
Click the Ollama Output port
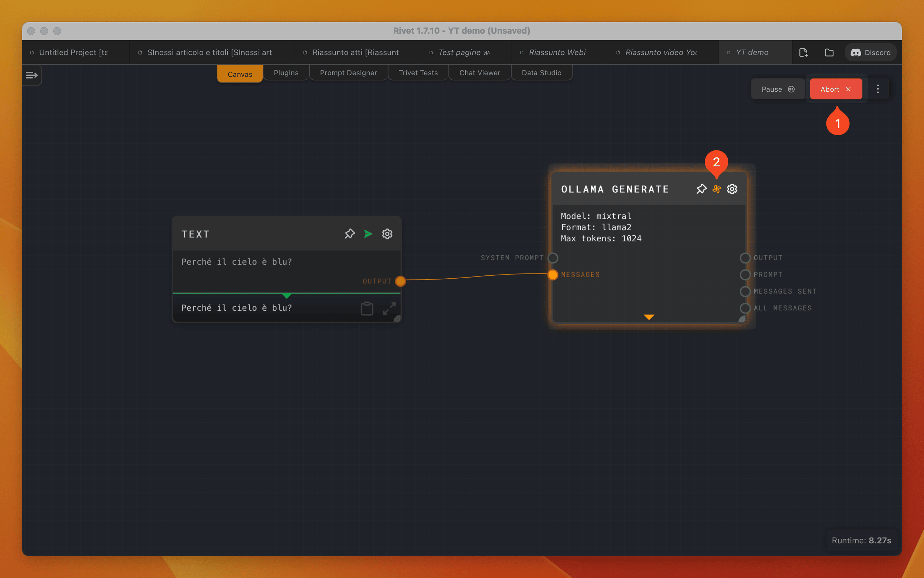coord(744,258)
